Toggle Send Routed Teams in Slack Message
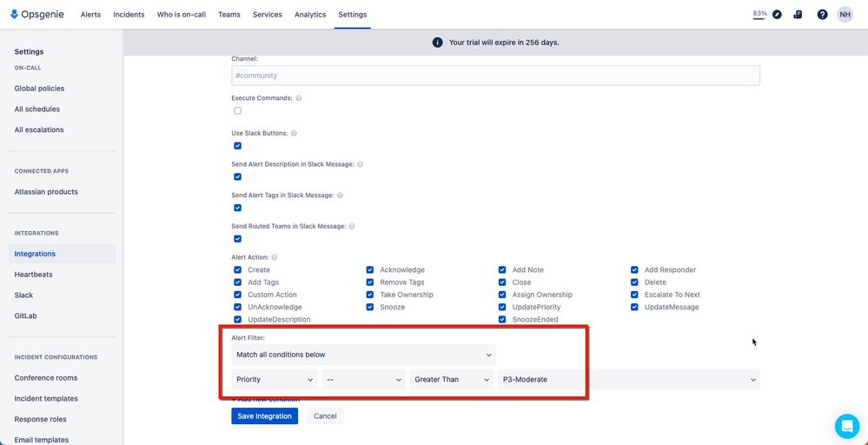Image resolution: width=868 pixels, height=445 pixels. point(237,239)
